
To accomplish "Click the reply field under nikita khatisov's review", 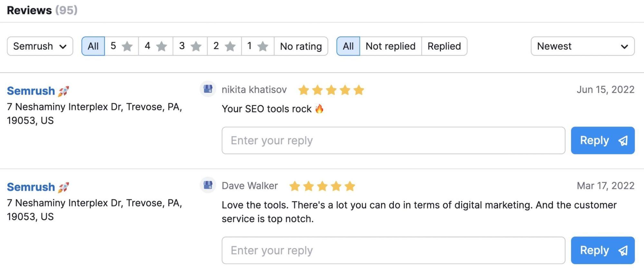I will coord(393,140).
